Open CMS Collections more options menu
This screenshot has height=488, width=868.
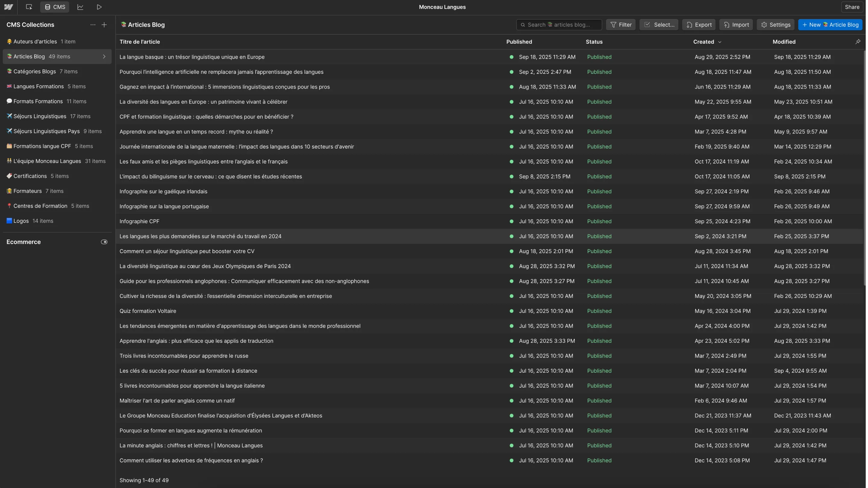pyautogui.click(x=93, y=25)
